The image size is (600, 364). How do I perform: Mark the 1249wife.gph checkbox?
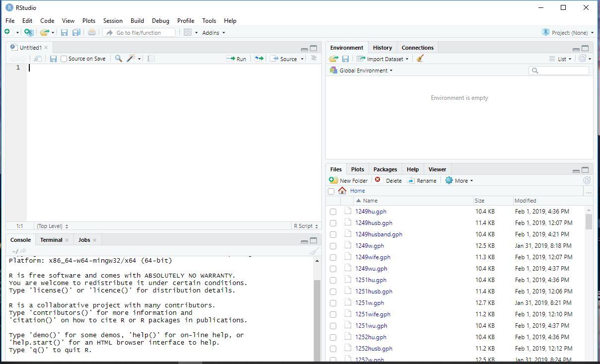click(x=333, y=257)
